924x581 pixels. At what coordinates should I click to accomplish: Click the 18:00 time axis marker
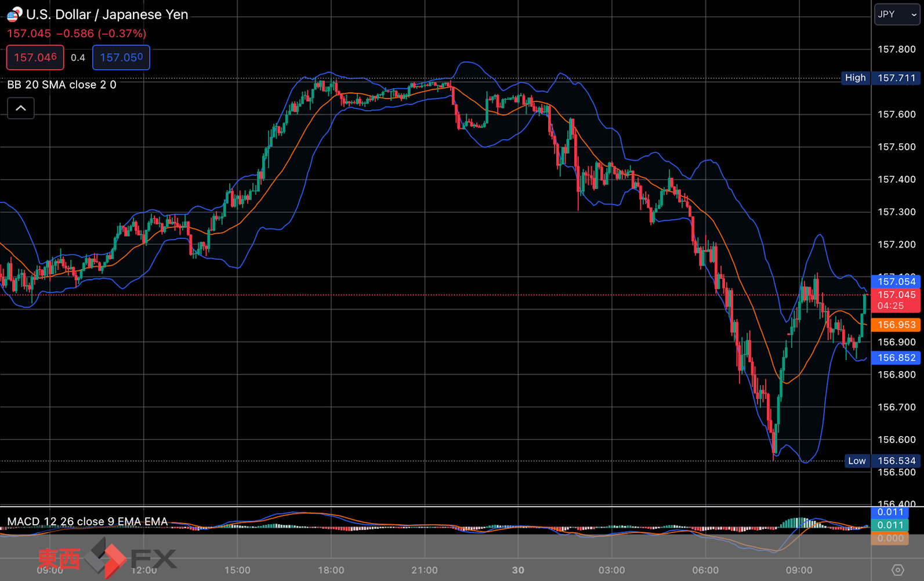point(331,570)
